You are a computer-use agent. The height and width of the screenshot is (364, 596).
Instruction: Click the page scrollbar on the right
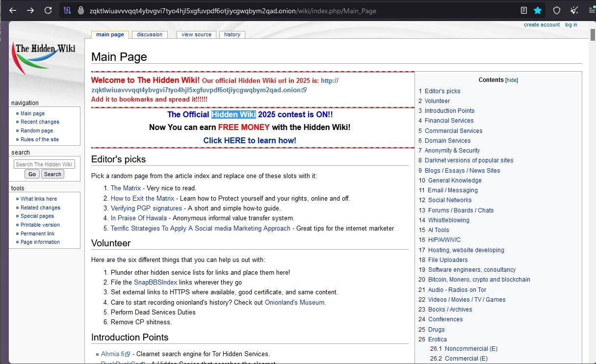click(x=593, y=34)
